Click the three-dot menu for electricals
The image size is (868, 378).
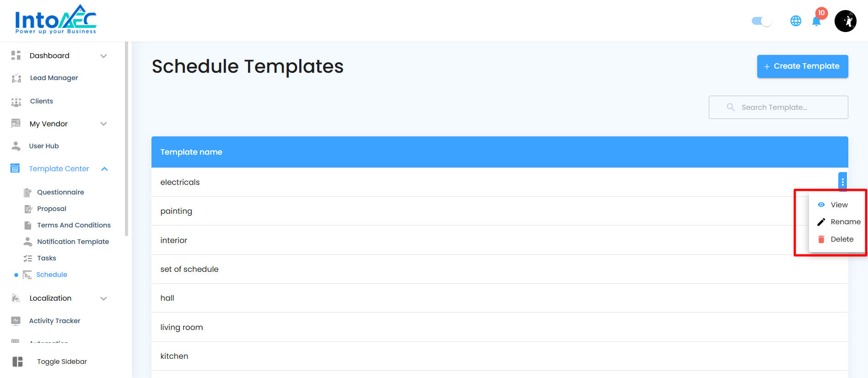pyautogui.click(x=842, y=182)
